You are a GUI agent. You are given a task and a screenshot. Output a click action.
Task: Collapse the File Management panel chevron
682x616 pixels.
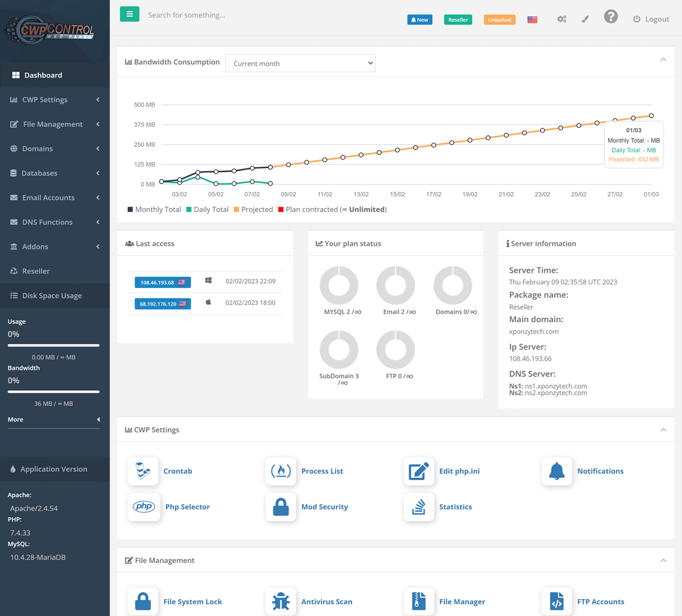point(663,560)
